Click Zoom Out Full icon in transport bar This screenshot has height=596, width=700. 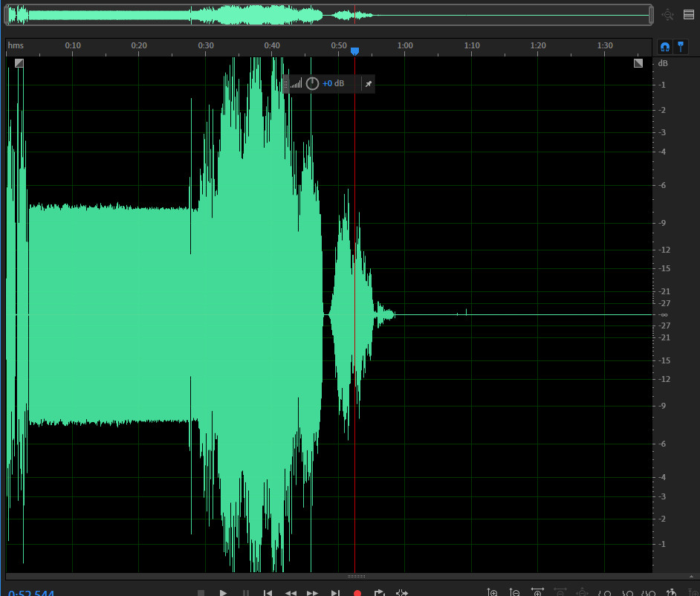click(582, 592)
